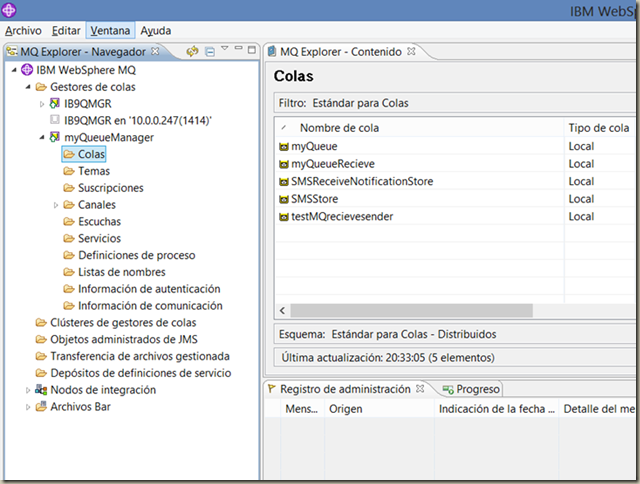The width and height of the screenshot is (640, 484).
Task: Close the Registro de administración tab
Action: coord(420,389)
